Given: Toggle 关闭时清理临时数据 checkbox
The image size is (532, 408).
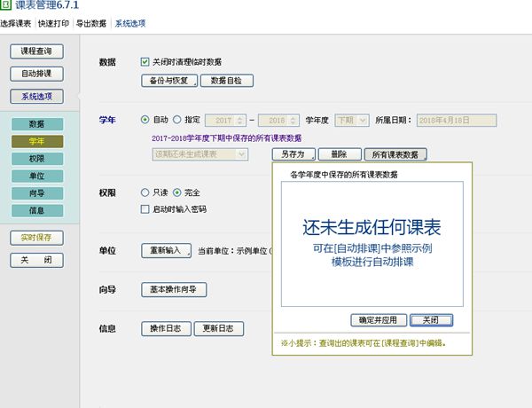Looking at the screenshot, I should 145,62.
